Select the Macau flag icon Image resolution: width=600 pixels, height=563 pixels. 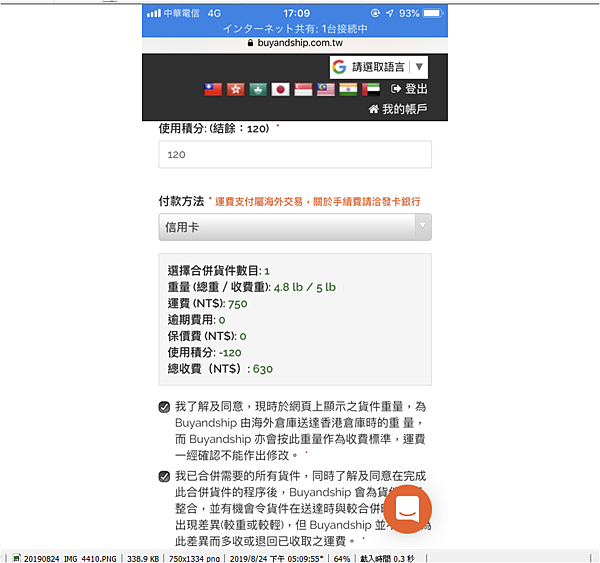coord(258,90)
